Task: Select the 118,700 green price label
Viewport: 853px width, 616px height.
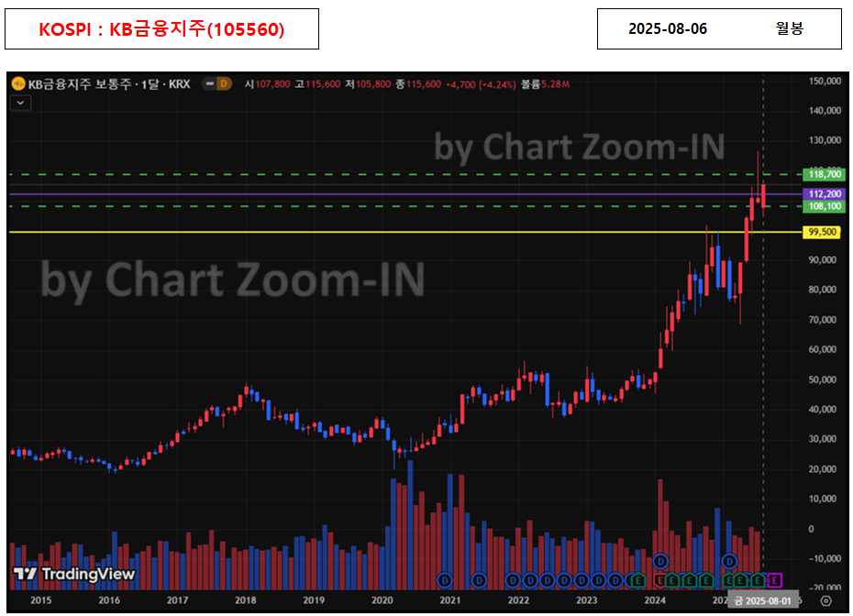Action: (x=825, y=174)
